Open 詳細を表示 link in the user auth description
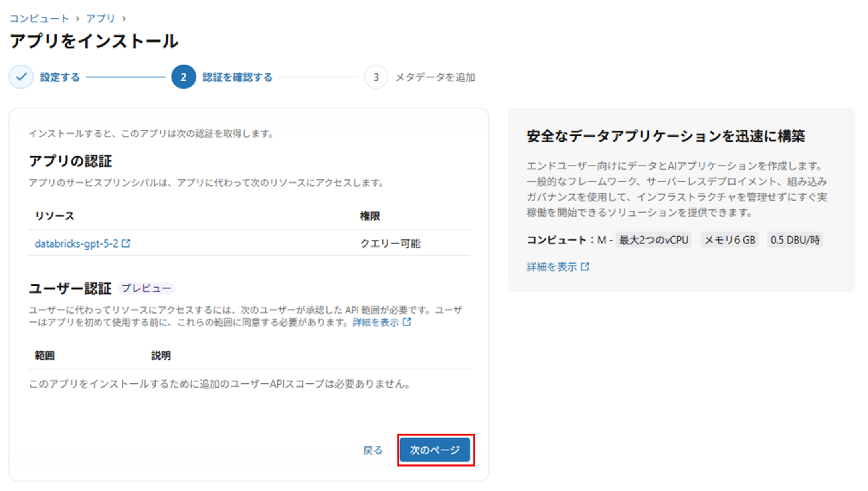868x491 pixels. point(376,322)
